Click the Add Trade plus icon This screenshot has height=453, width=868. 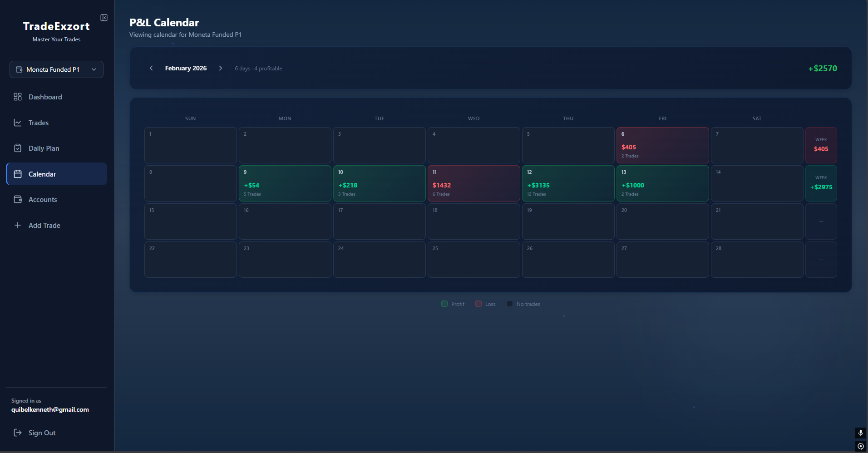(18, 225)
